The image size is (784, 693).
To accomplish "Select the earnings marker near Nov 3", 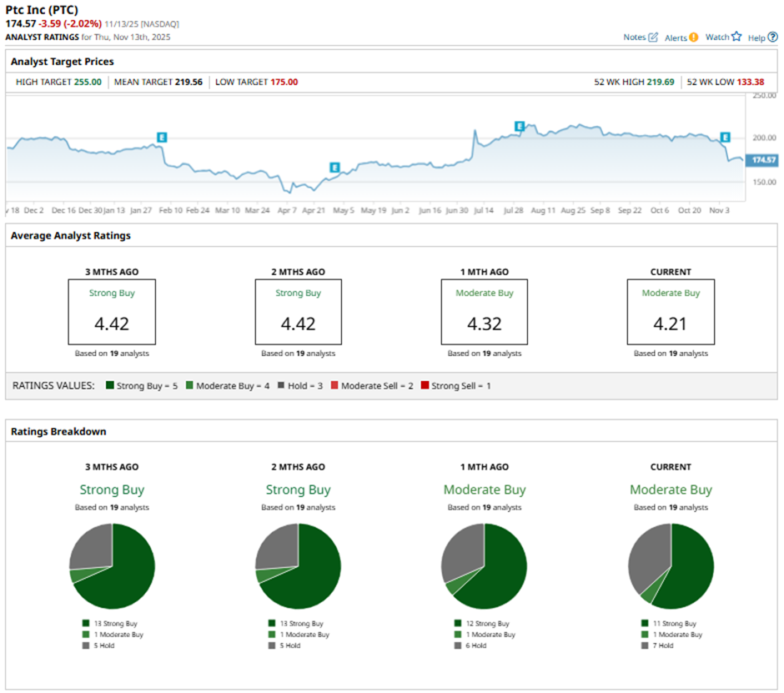I will coord(725,137).
